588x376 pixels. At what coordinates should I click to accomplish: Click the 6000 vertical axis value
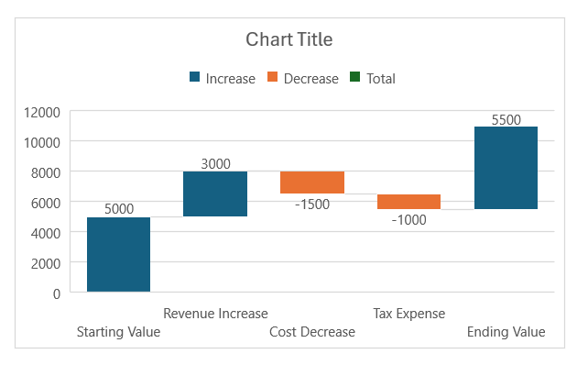point(46,204)
